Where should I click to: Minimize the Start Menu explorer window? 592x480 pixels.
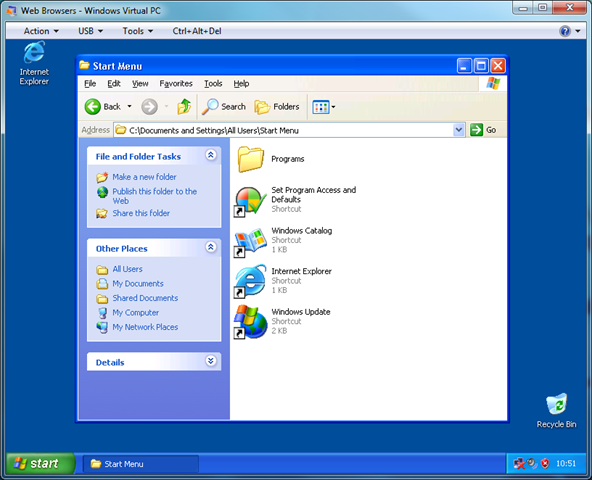(464, 66)
